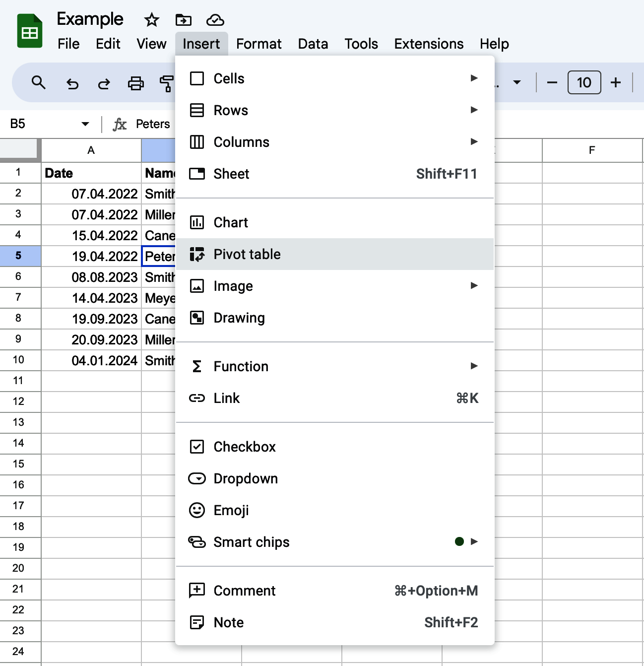Expand the Rows submenu
This screenshot has height=666, width=644.
(474, 110)
